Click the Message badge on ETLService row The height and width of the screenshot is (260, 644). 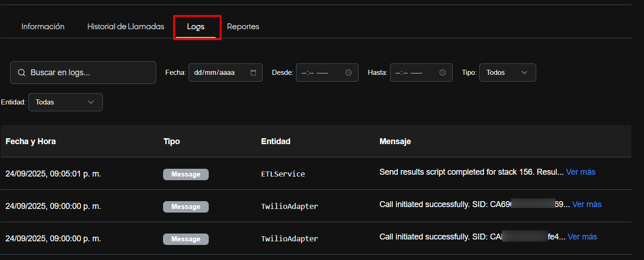tap(186, 174)
